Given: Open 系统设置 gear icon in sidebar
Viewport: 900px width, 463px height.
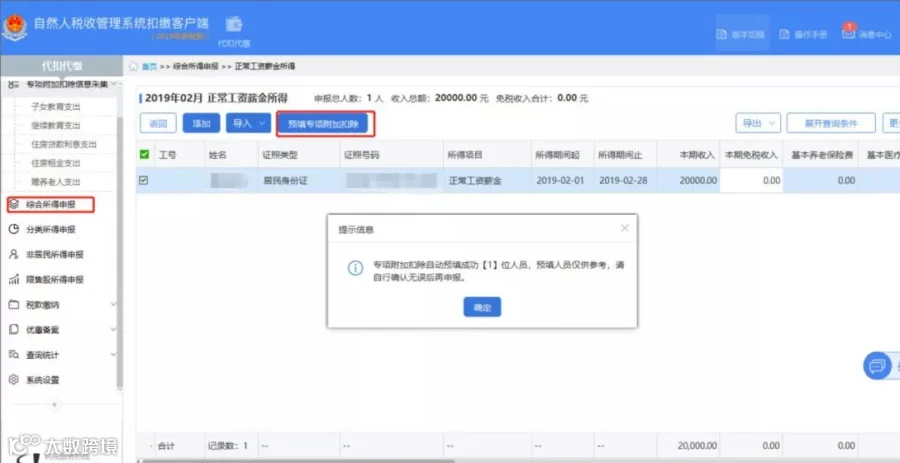Looking at the screenshot, I should tap(14, 380).
